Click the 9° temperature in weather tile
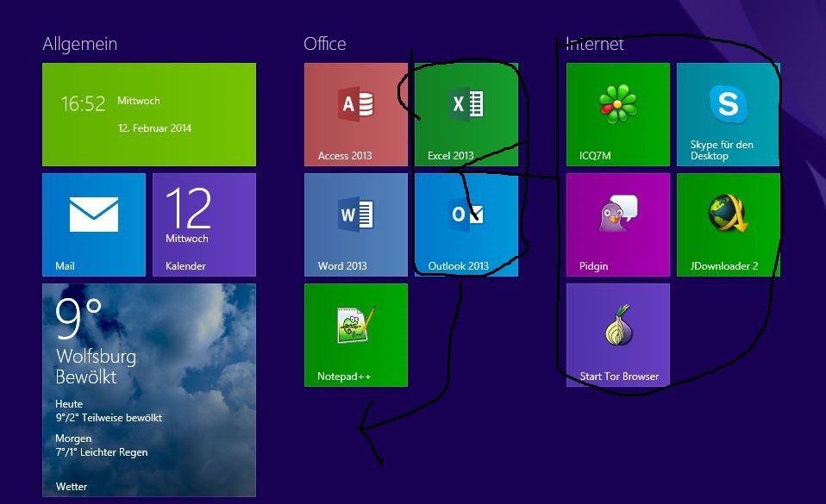The height and width of the screenshot is (504, 826). click(x=78, y=318)
